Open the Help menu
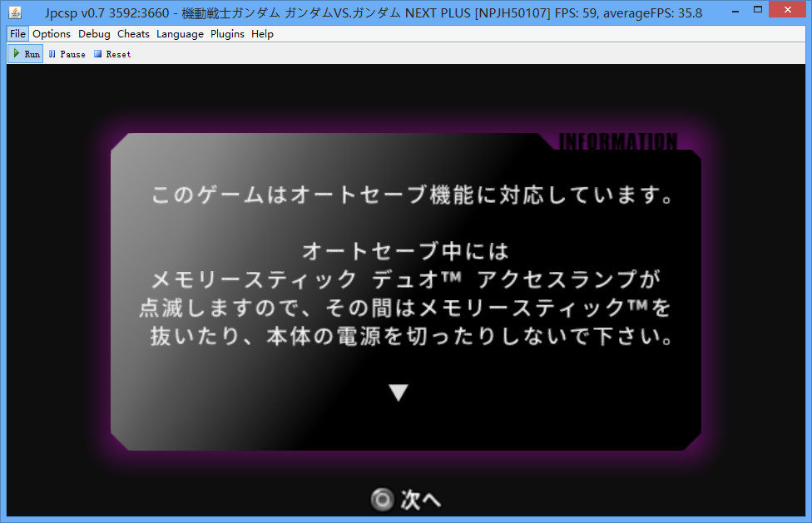This screenshot has width=812, height=523. pyautogui.click(x=262, y=34)
